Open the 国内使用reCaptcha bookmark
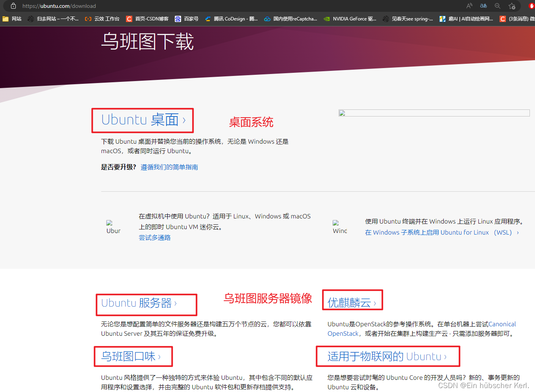 (x=291, y=18)
